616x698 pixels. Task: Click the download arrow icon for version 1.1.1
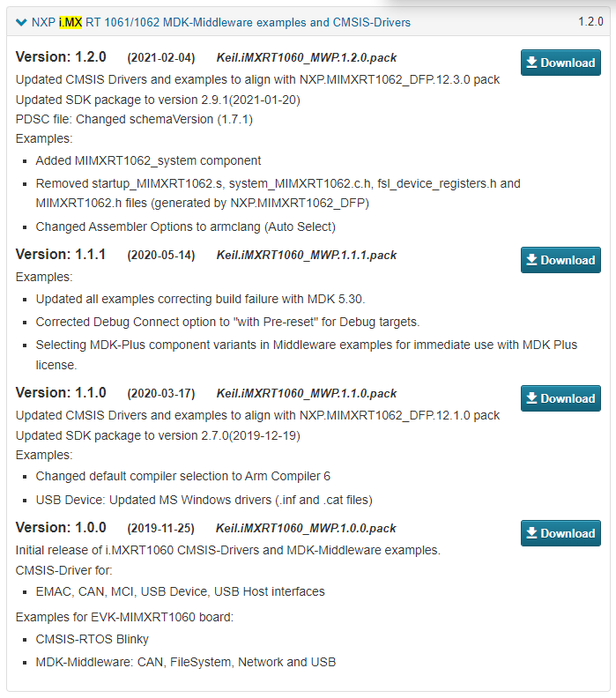coord(531,259)
